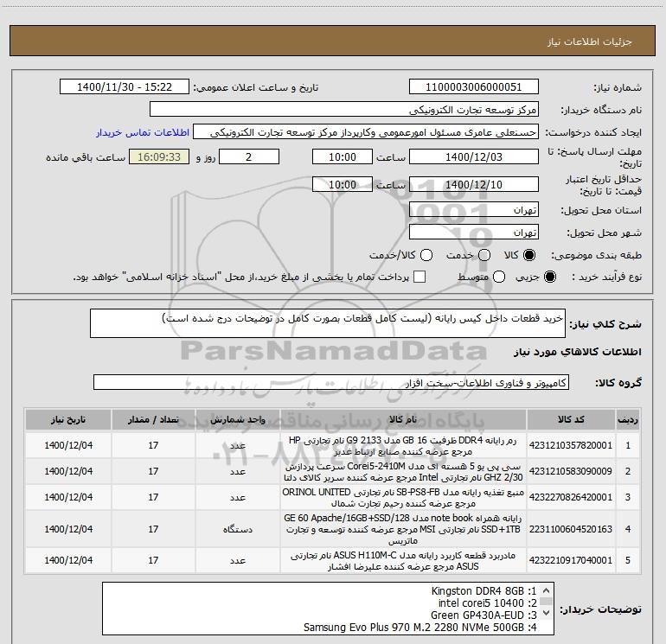This screenshot has width=666, height=644.
Task: Click the request creator name field
Action: [x=366, y=132]
